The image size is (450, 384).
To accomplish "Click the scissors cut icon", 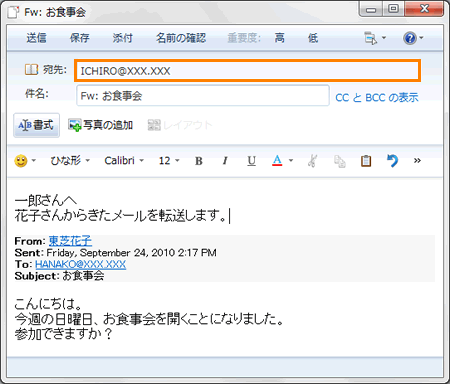I will (312, 161).
